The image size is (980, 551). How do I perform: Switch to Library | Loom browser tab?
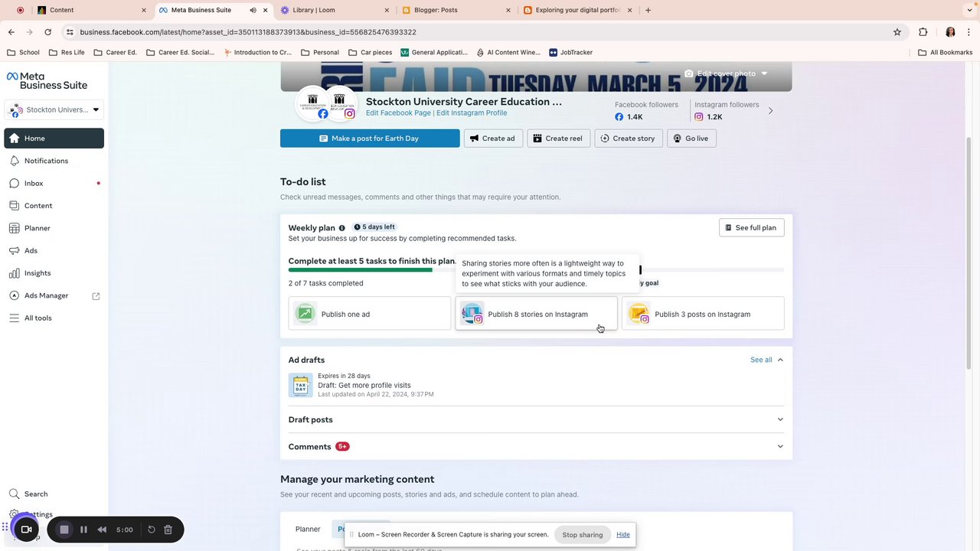(x=335, y=10)
